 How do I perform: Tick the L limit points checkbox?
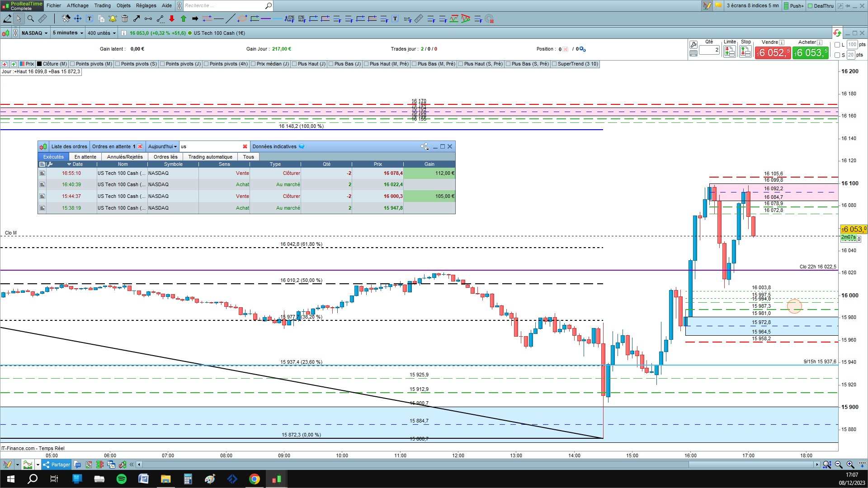837,45
